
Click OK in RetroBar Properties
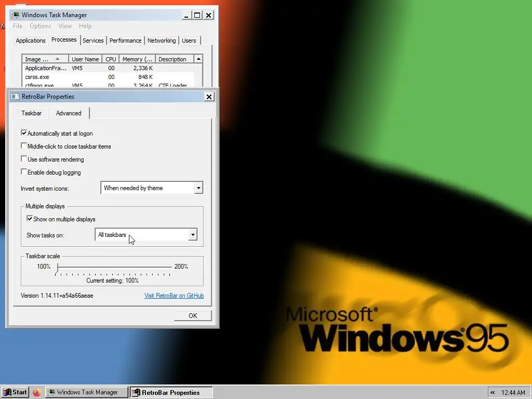coord(193,315)
